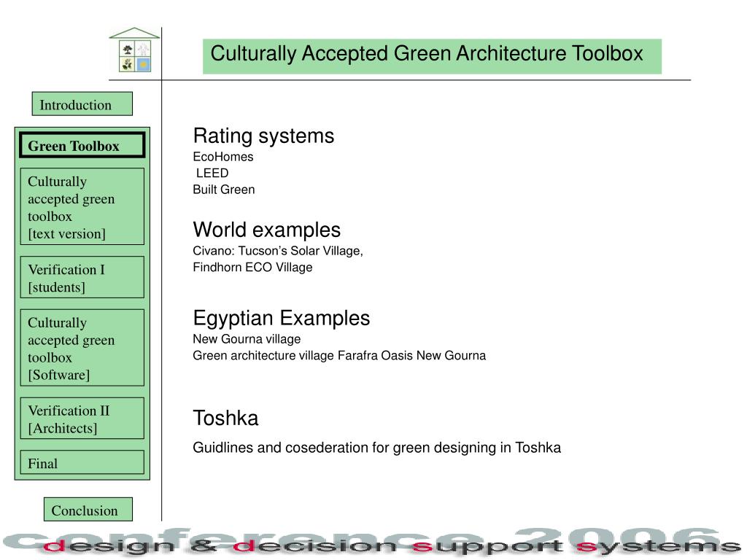
Task: Select the Built Green entry
Action: (x=224, y=190)
